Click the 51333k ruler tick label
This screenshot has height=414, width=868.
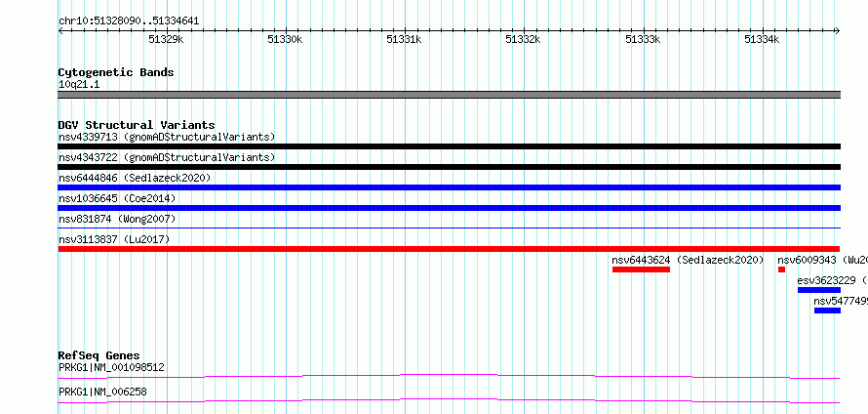tap(643, 39)
